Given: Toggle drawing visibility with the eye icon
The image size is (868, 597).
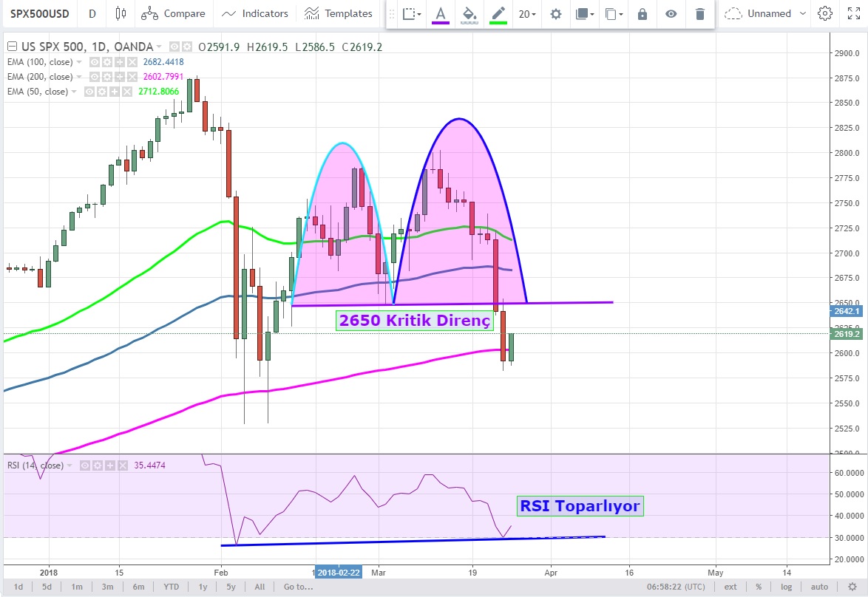Looking at the screenshot, I should 671,13.
